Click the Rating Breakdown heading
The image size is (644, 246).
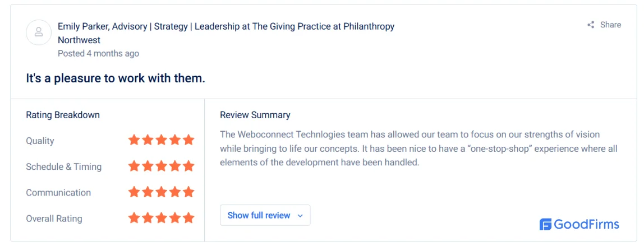click(63, 115)
